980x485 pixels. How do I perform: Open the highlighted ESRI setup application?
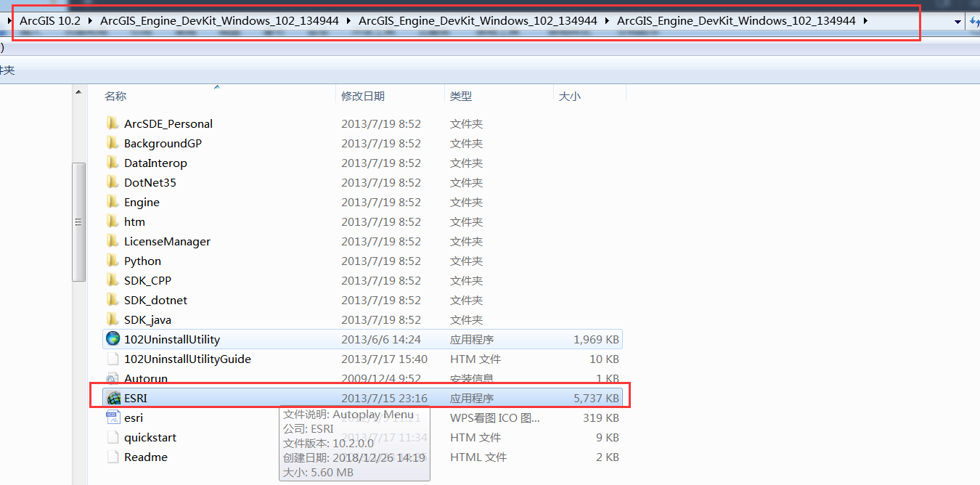click(135, 397)
